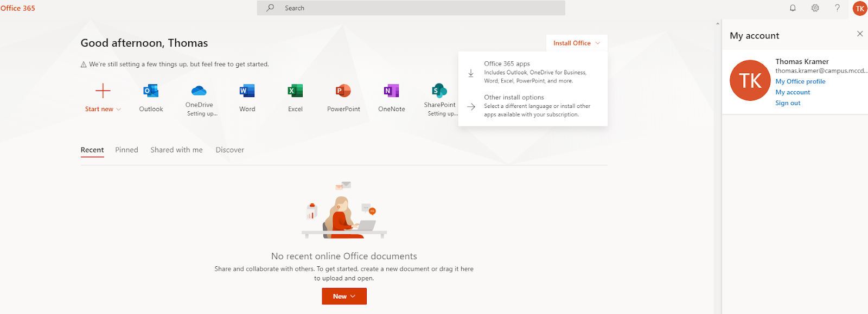Viewport: 868px width, 314px height.
Task: Click the search magnifier icon
Action: 270,8
